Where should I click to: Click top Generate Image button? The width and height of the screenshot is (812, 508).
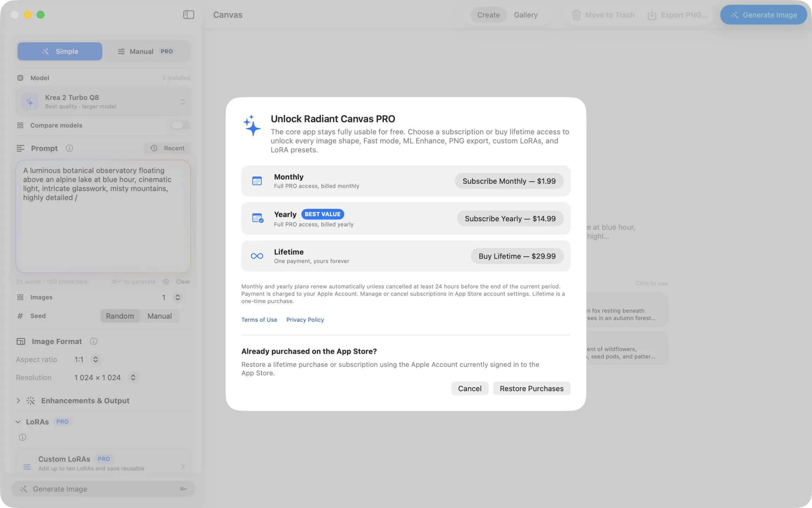pyautogui.click(x=764, y=15)
